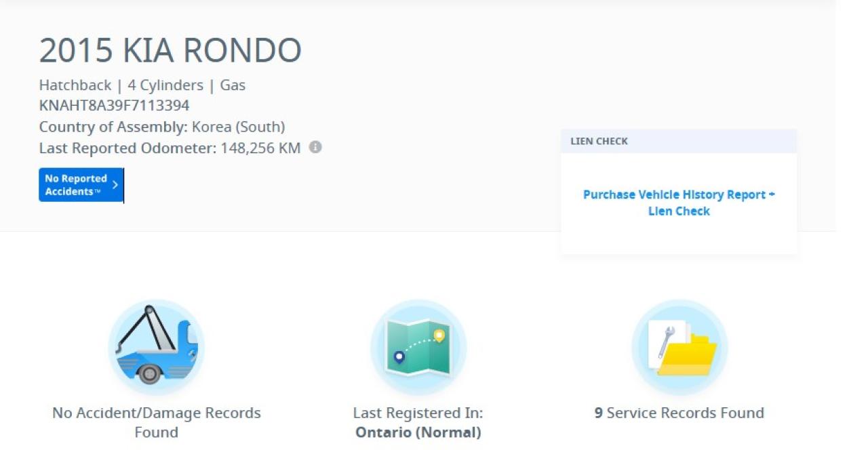Click the Ontario (Normal) bold text
This screenshot has width=868, height=450.
click(418, 432)
